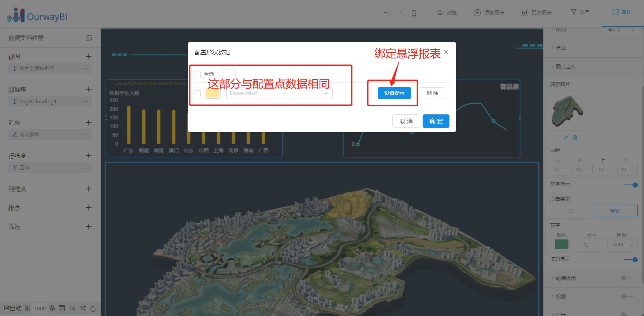Switch to mobile device preview
Viewport: 644px width, 316px height.
(414, 13)
